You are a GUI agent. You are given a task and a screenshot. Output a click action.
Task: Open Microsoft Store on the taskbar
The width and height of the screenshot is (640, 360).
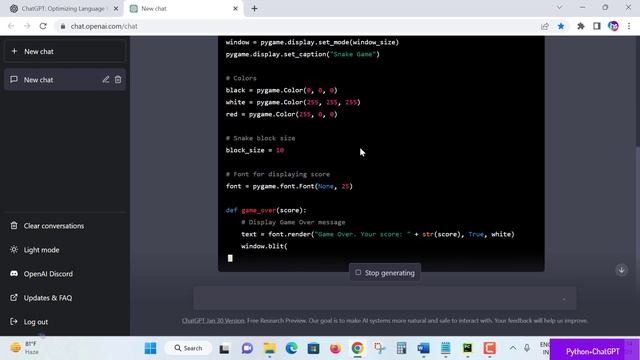point(313,348)
